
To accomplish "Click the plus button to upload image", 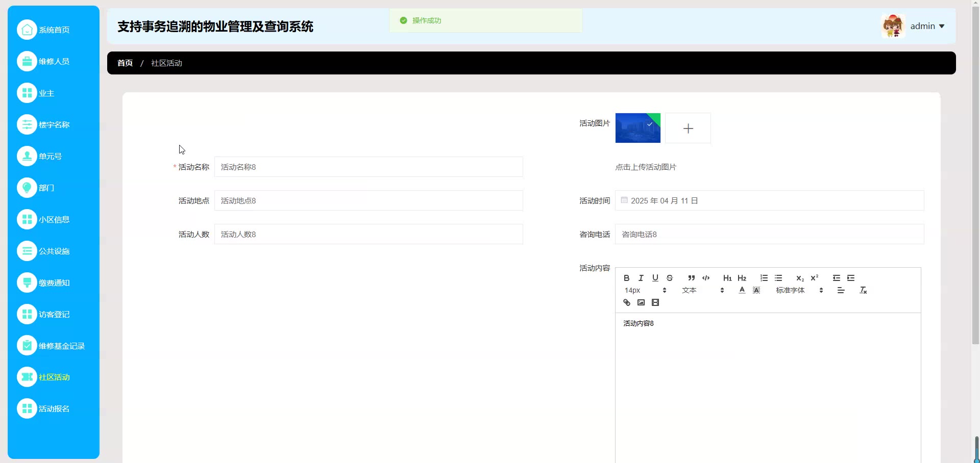I will coord(688,128).
